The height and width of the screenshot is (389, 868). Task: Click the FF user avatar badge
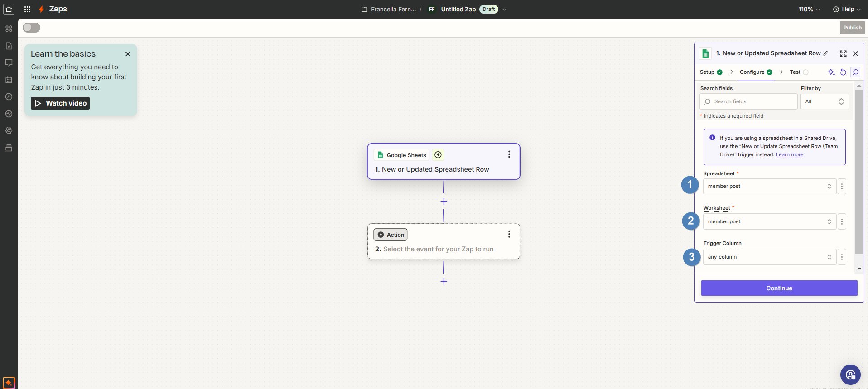(x=432, y=9)
